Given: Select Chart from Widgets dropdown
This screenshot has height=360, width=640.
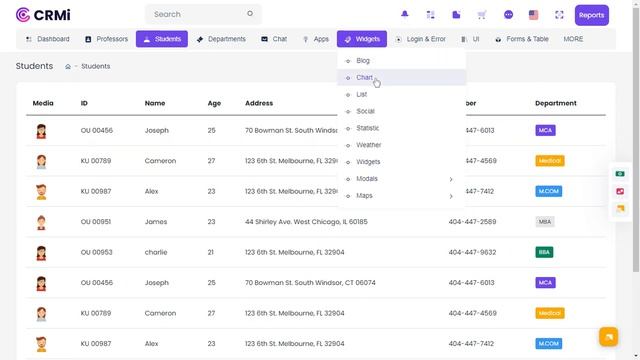Looking at the screenshot, I should pos(402,78).
